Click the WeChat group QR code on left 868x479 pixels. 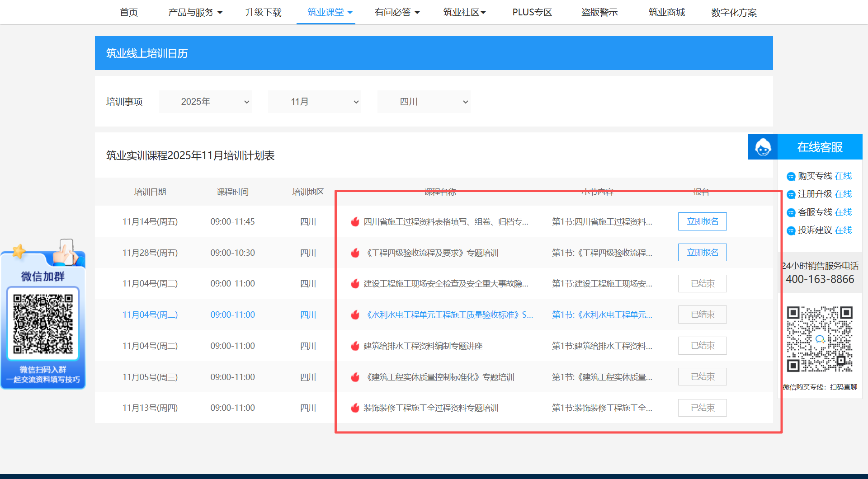coord(43,324)
